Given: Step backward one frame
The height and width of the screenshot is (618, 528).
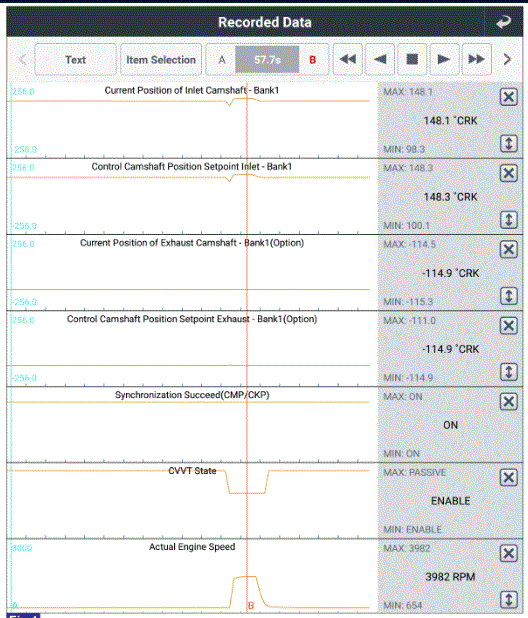Looking at the screenshot, I should tap(380, 60).
